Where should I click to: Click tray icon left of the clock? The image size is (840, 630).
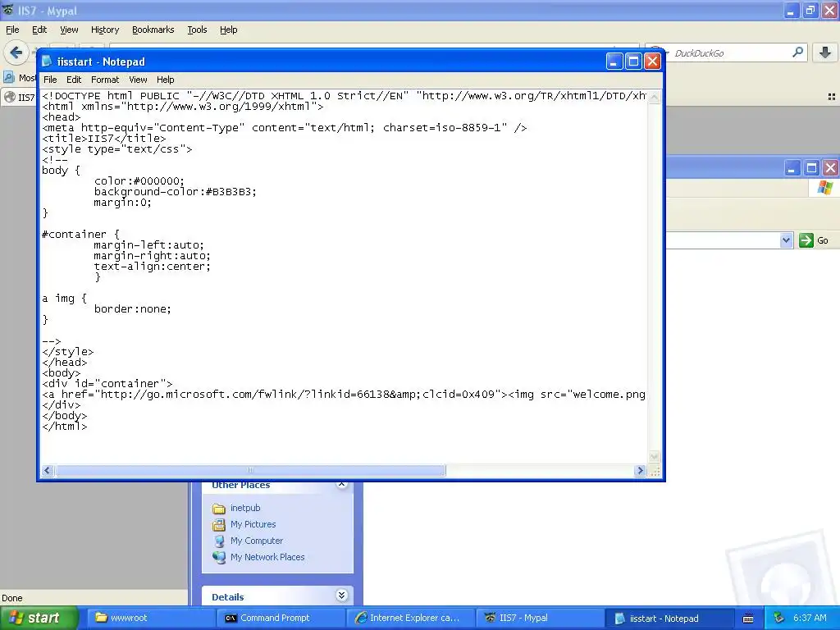point(779,618)
